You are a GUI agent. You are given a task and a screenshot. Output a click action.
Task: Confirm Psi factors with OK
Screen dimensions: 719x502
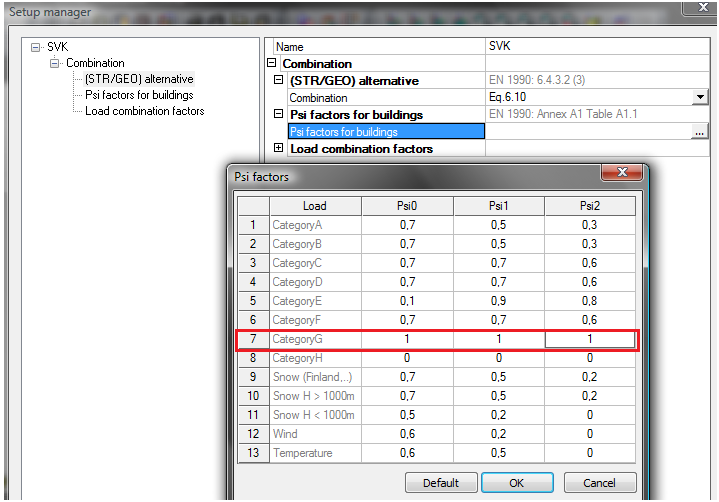pyautogui.click(x=517, y=482)
